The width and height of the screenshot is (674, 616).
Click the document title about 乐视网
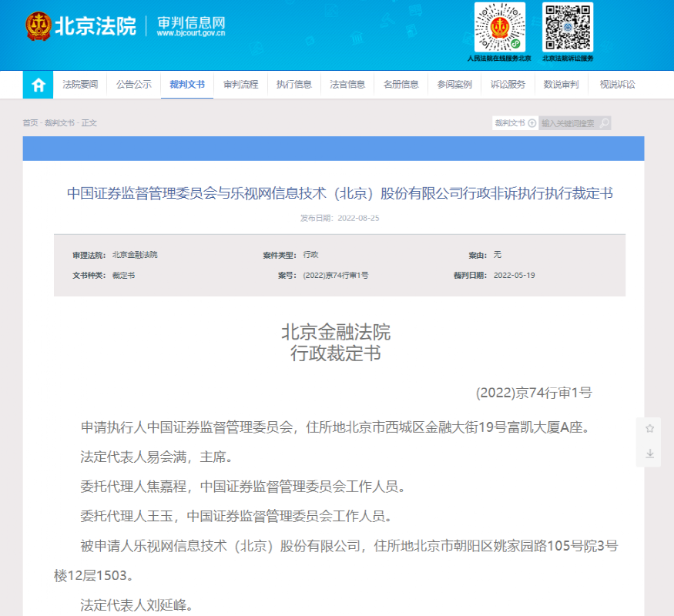340,193
